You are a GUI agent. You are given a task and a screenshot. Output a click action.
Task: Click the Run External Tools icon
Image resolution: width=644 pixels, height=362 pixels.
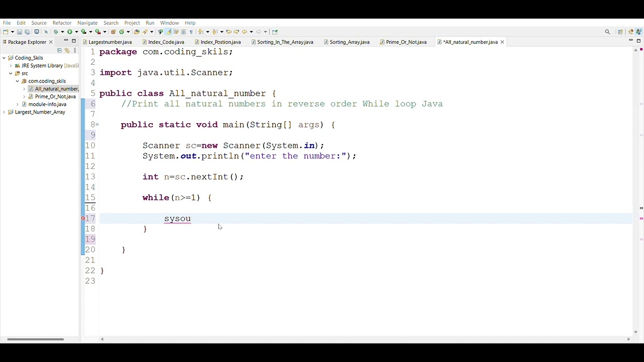(98, 32)
